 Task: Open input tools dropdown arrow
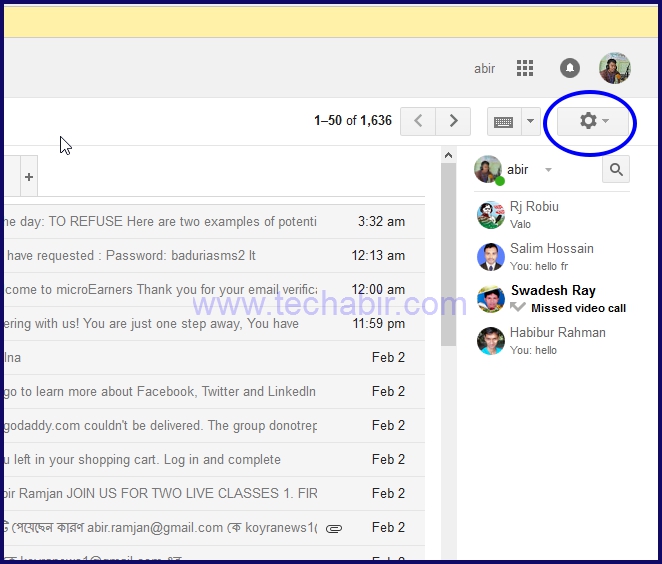pos(531,122)
